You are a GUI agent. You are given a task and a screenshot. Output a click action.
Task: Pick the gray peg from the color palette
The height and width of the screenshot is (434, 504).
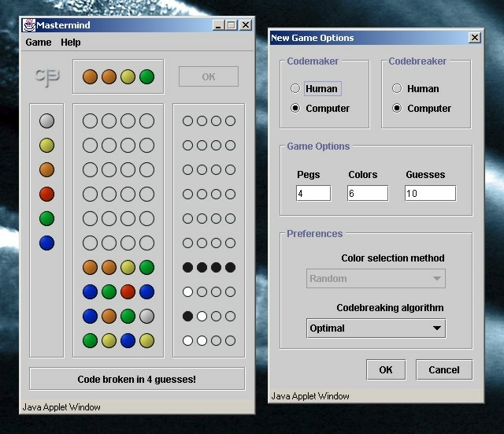(46, 121)
